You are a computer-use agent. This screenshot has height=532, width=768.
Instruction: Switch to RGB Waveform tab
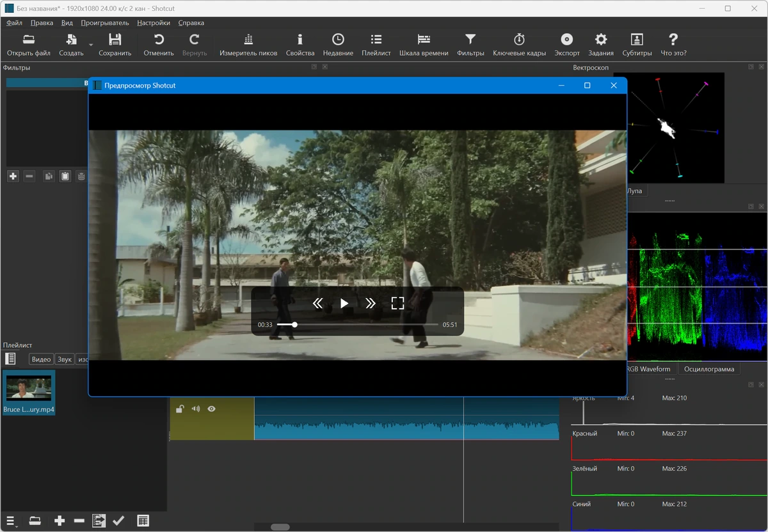click(x=648, y=369)
